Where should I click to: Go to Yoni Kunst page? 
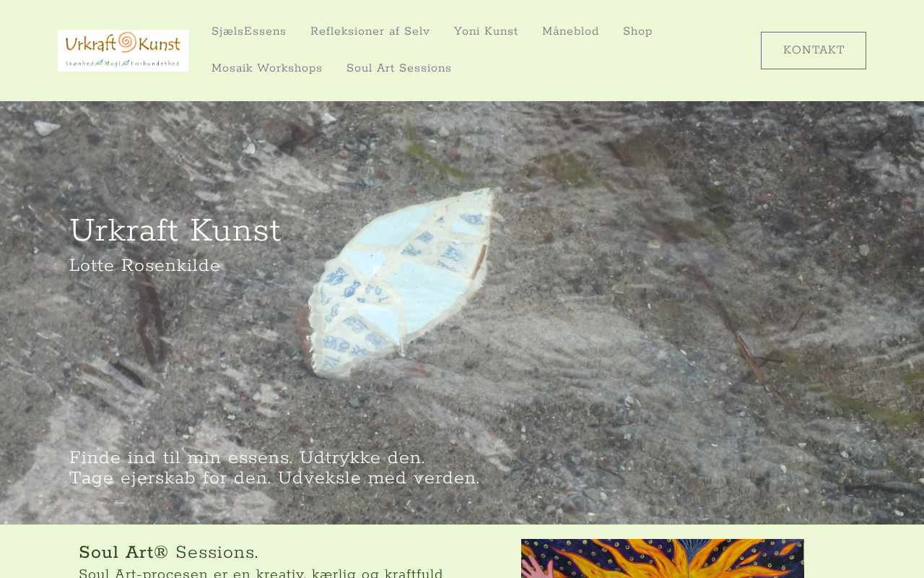[x=486, y=32]
